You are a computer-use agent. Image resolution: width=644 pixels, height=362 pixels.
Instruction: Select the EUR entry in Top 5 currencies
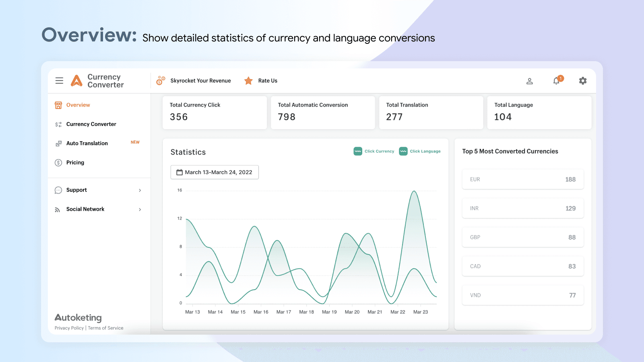[x=522, y=179]
